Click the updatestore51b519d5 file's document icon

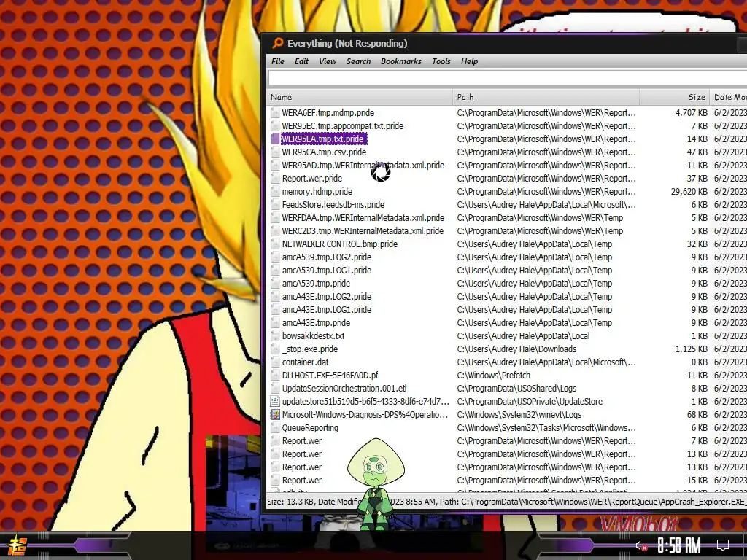[x=275, y=402]
